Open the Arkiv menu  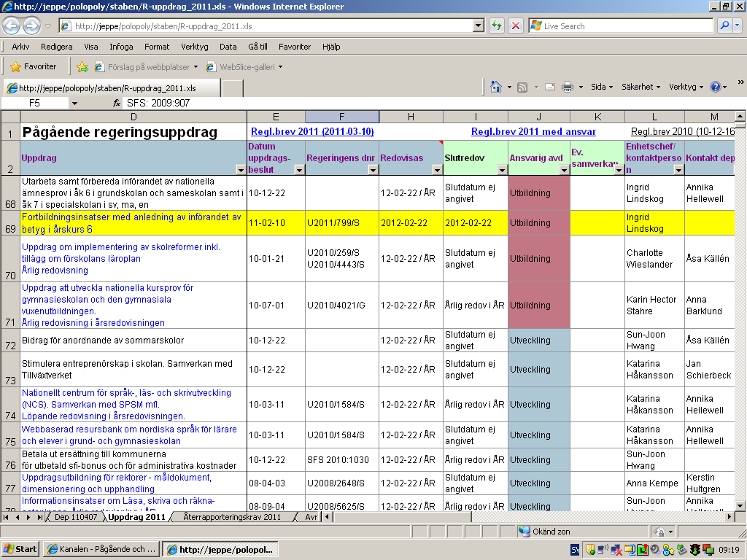pos(20,47)
